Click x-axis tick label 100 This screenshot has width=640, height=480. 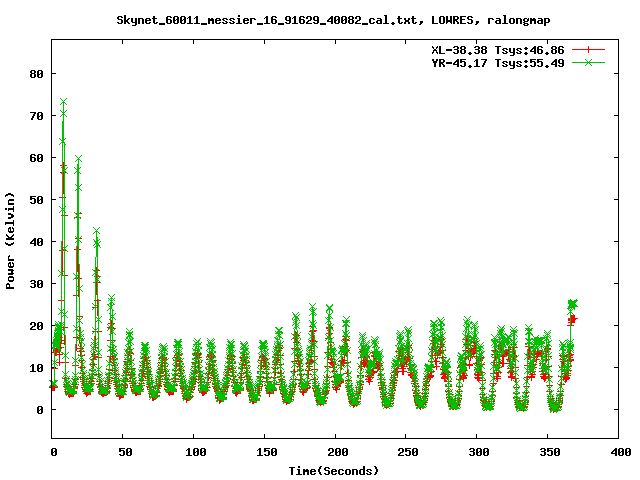(196, 452)
